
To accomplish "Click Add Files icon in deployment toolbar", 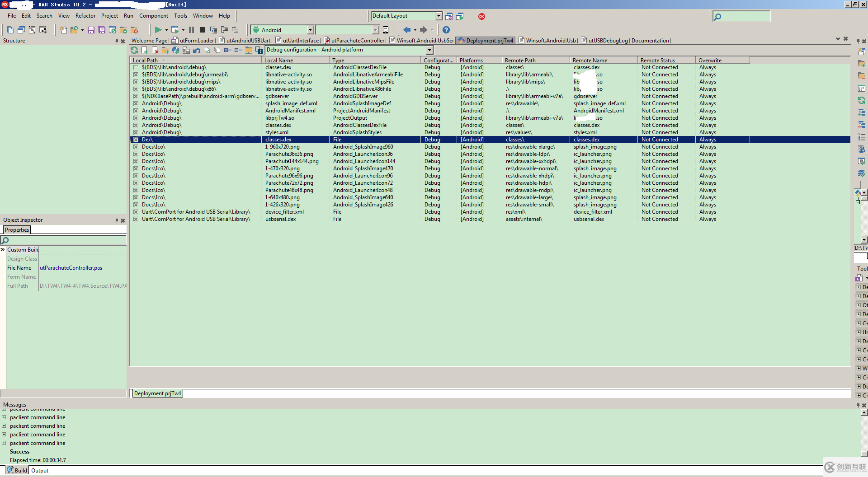I will (145, 50).
